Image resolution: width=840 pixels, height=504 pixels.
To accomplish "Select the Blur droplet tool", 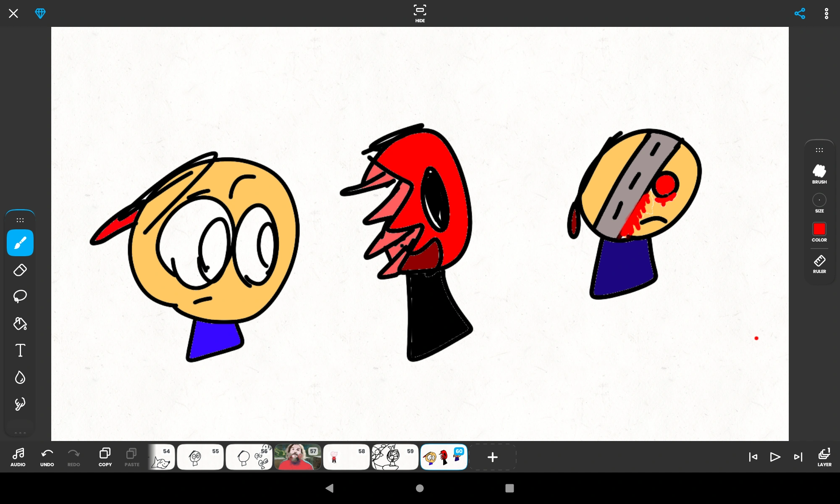I will [x=20, y=377].
